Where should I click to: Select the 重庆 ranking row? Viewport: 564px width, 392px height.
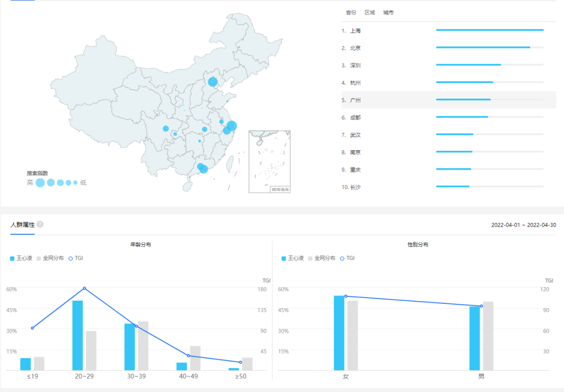(448, 170)
